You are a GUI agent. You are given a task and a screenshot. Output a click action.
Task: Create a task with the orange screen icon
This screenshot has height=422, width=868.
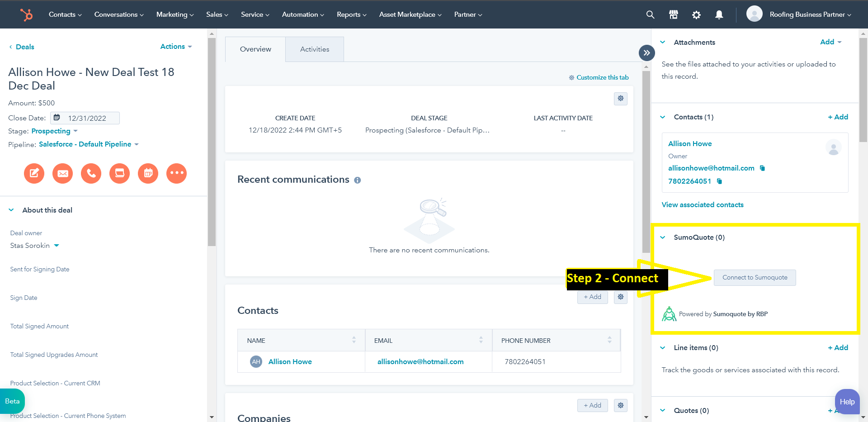point(119,173)
